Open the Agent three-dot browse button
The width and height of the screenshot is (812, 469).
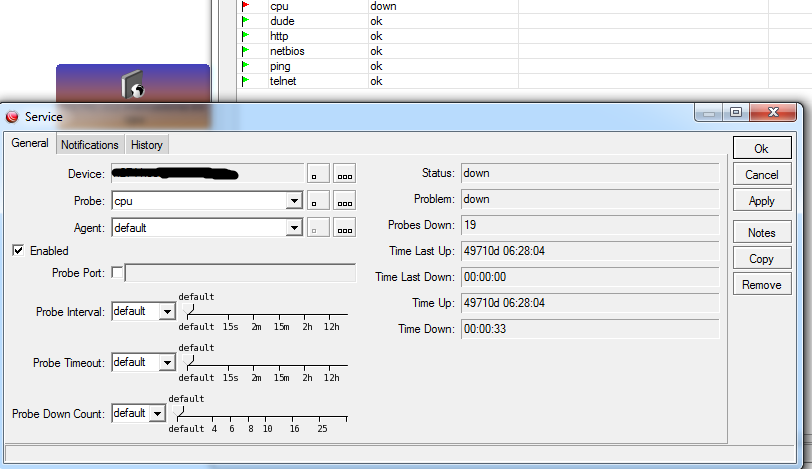click(x=344, y=227)
